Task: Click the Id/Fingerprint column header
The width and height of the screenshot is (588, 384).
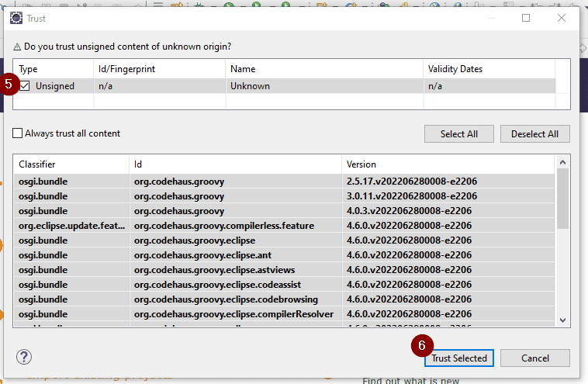Action: pyautogui.click(x=159, y=69)
